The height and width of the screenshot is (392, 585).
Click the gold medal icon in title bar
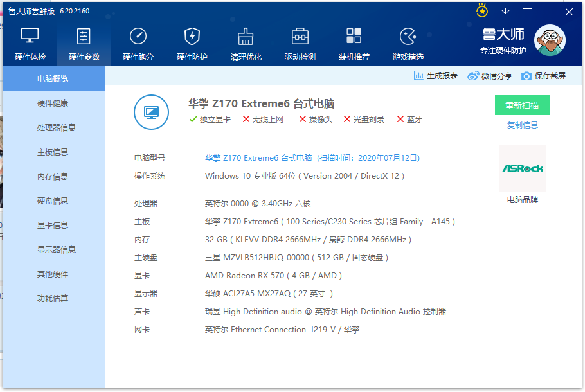click(482, 11)
